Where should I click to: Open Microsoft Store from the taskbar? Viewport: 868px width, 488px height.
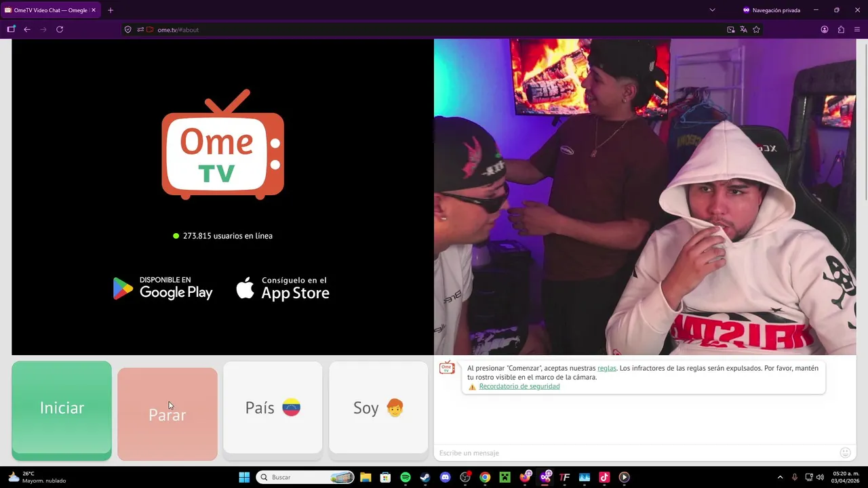click(385, 477)
